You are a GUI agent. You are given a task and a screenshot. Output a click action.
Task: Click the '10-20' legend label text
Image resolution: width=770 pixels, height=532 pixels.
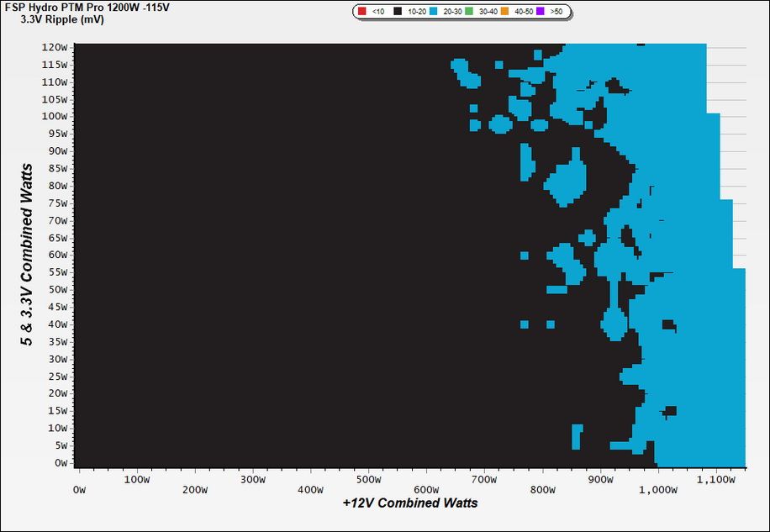(x=417, y=11)
